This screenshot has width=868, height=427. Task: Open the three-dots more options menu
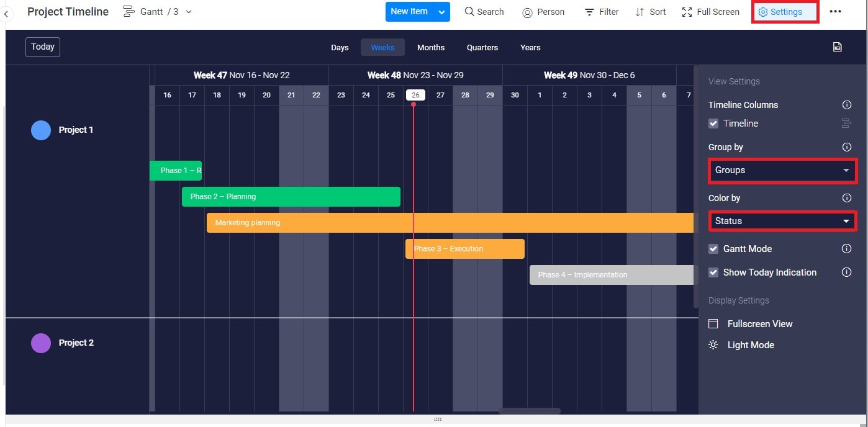[835, 12]
